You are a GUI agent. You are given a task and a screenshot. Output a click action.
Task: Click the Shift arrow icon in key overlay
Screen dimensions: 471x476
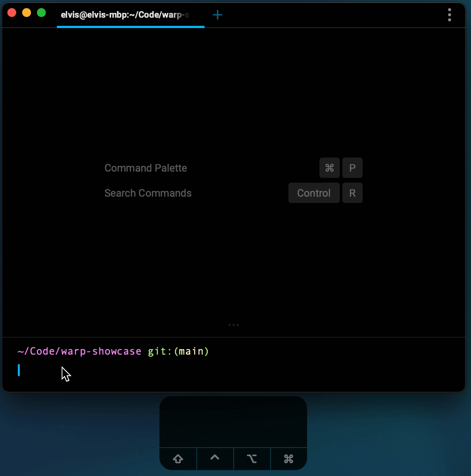tap(178, 459)
